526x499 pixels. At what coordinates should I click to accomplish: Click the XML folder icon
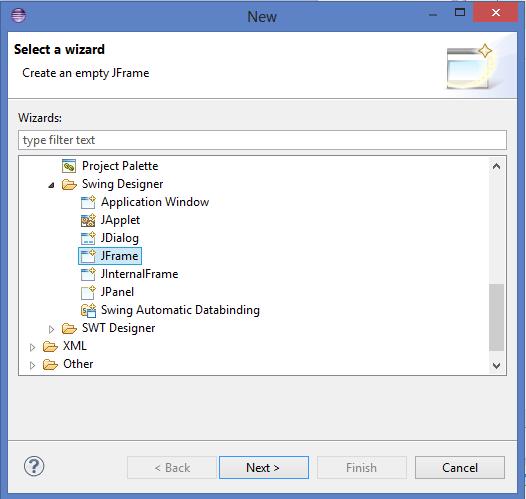pyautogui.click(x=50, y=346)
